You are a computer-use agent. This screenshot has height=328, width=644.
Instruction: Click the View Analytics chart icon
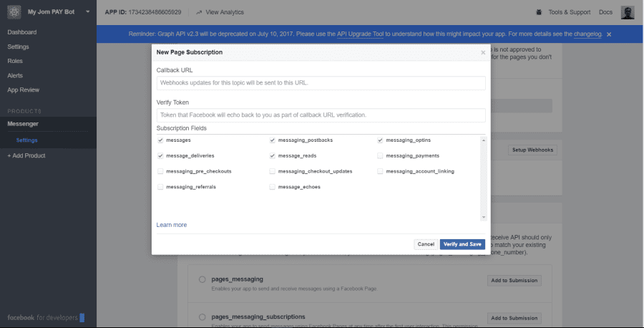click(199, 12)
